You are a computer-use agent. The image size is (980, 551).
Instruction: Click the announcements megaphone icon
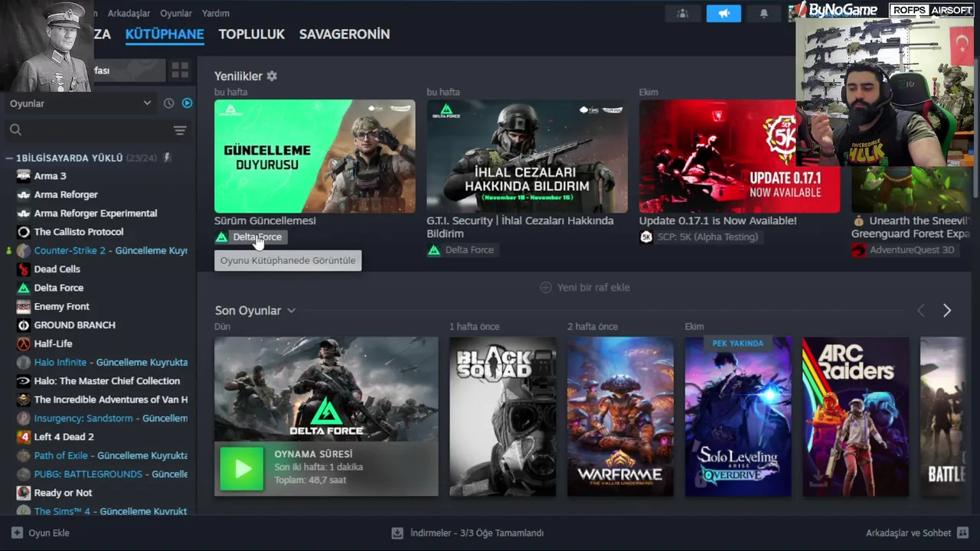tap(724, 14)
